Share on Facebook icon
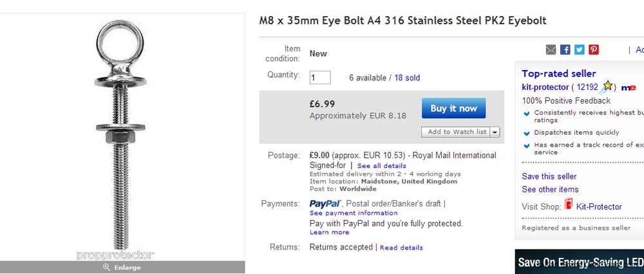 565,50
